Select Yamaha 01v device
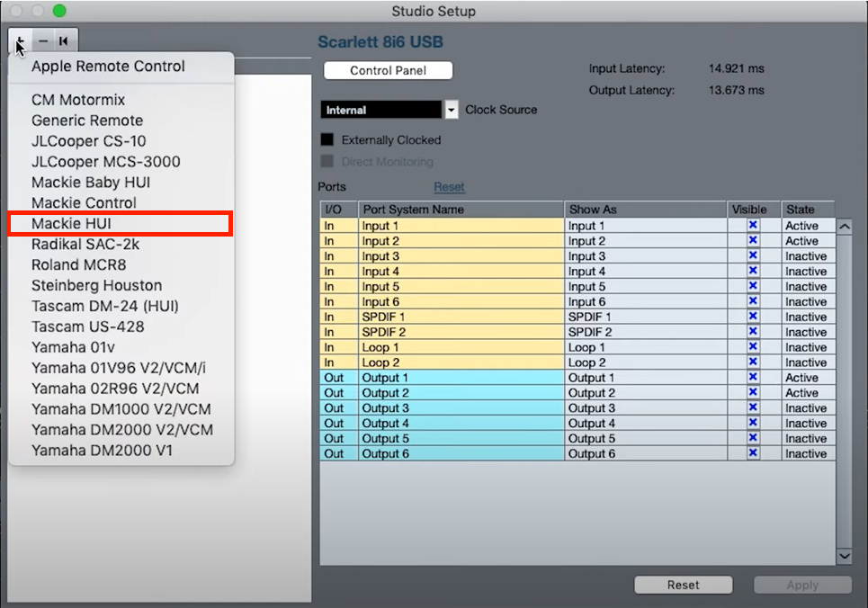868x608 pixels. pos(73,347)
